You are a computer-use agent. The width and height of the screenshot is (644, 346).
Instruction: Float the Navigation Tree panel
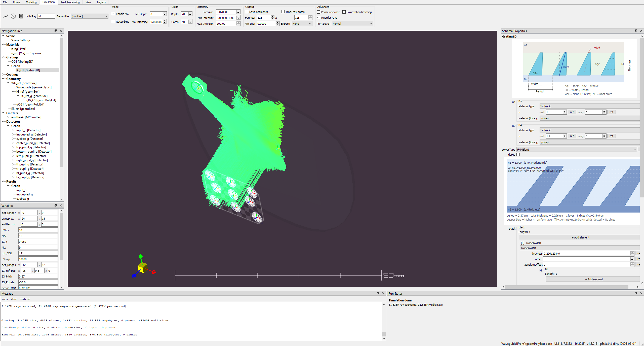coord(56,31)
